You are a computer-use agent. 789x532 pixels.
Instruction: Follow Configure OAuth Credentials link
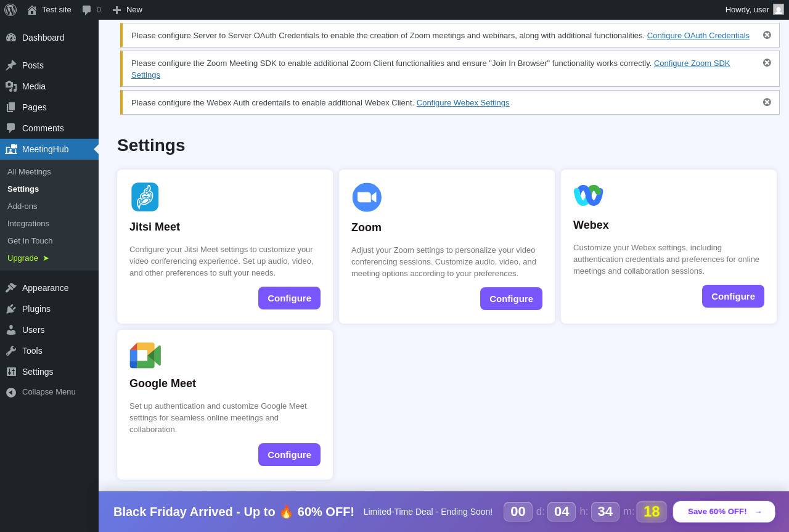[x=698, y=35]
